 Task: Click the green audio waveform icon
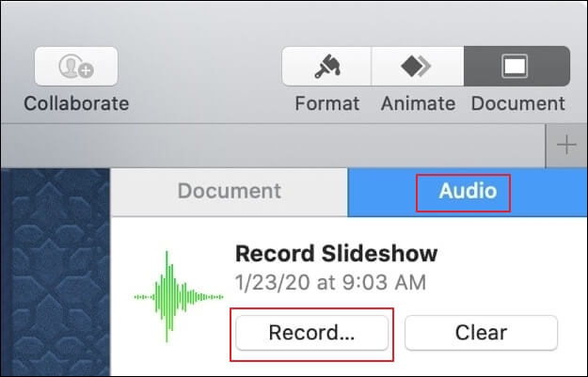tap(179, 297)
